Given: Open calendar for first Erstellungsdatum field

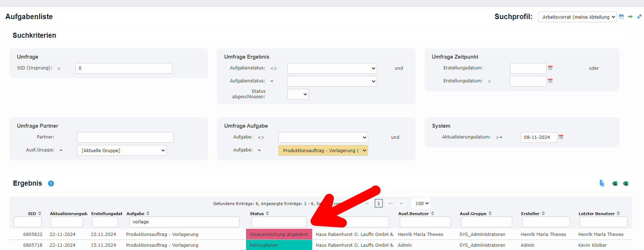Looking at the screenshot, I should point(550,68).
